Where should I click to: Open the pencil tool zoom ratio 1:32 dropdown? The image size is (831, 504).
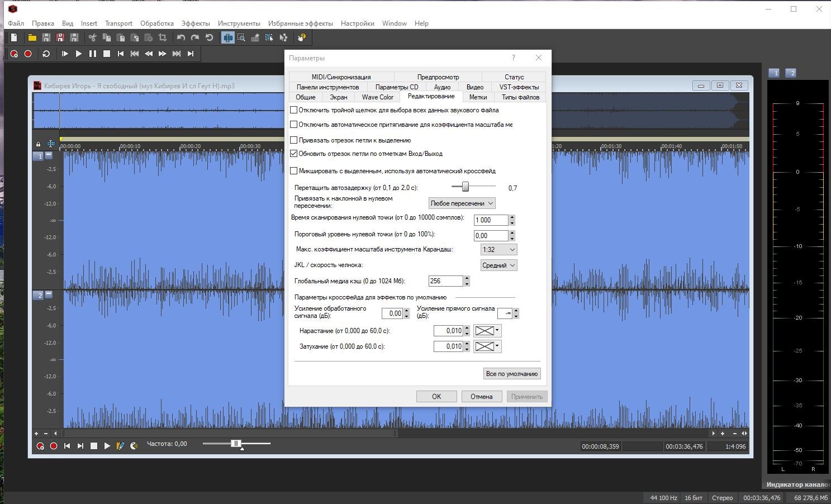pos(498,250)
